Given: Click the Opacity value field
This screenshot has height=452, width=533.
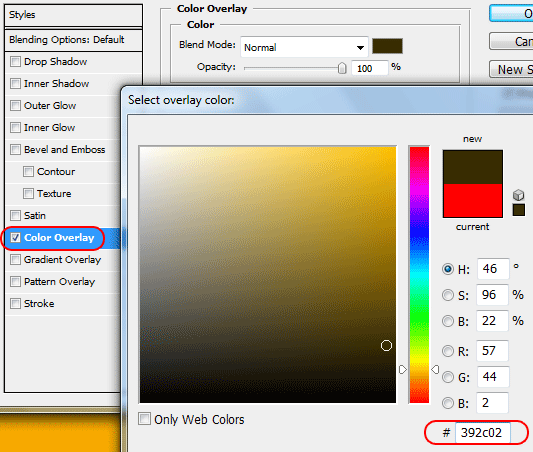Looking at the screenshot, I should point(370,68).
